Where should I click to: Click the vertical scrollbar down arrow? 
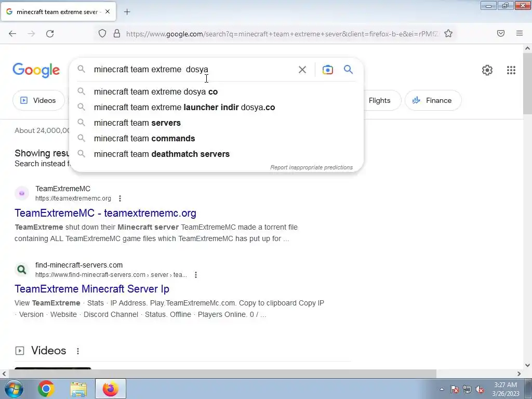point(527,365)
